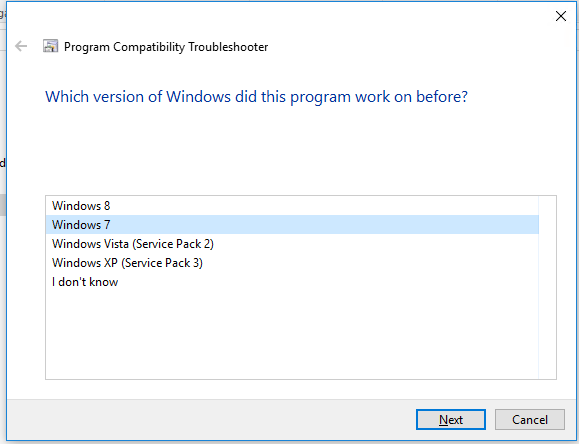Click the background window's gray scrollbar fragment

click(2, 205)
